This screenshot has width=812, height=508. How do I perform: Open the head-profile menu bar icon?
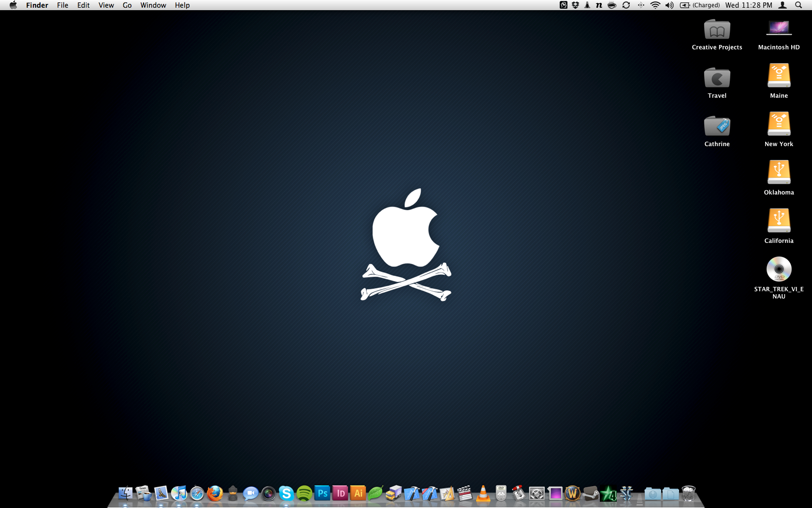point(564,5)
